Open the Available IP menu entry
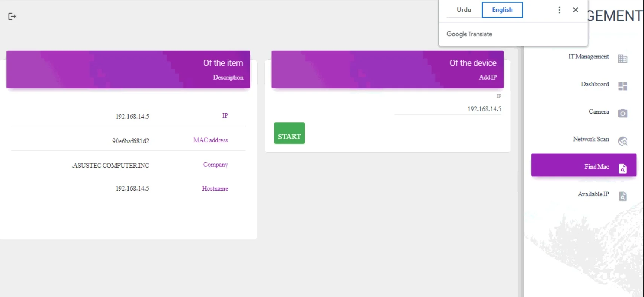Image resolution: width=644 pixels, height=297 pixels. (593, 194)
